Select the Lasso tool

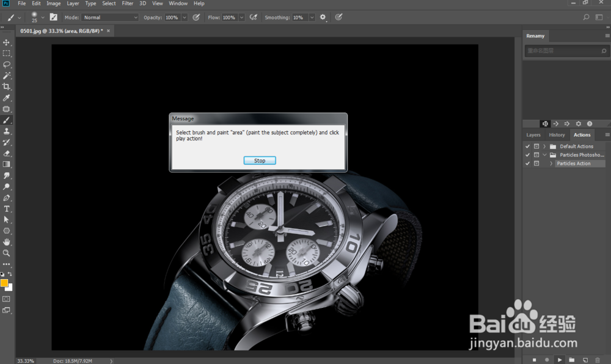[6, 64]
